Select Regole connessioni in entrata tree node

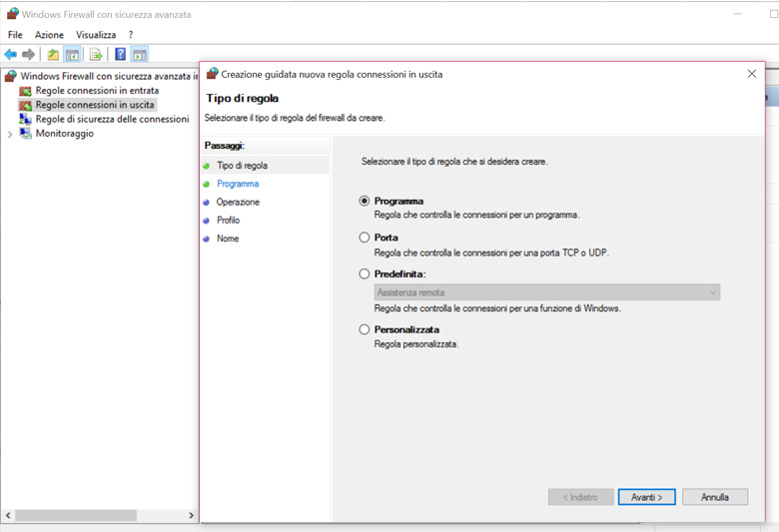[x=96, y=91]
